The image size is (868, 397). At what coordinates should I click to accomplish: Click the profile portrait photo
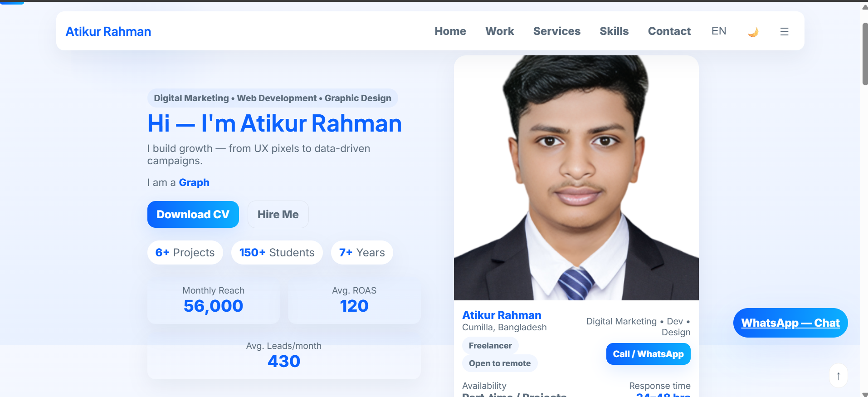[576, 178]
